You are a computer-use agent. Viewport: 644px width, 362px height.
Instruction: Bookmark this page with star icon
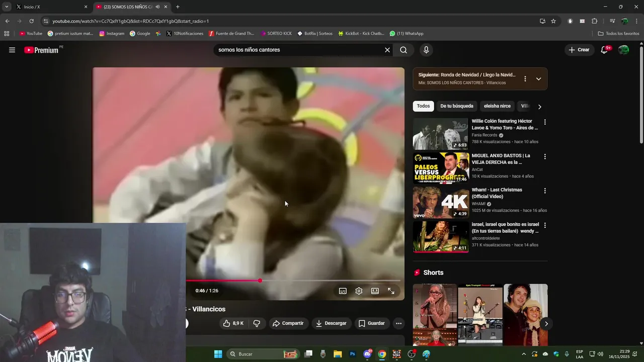553,21
